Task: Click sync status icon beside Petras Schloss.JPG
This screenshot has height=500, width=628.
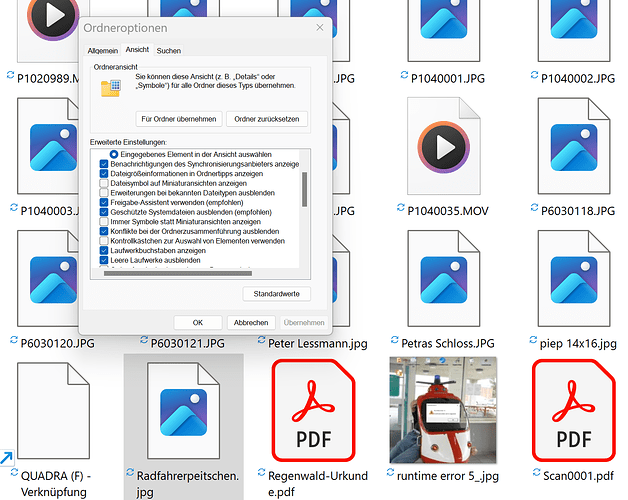Action: [x=395, y=340]
